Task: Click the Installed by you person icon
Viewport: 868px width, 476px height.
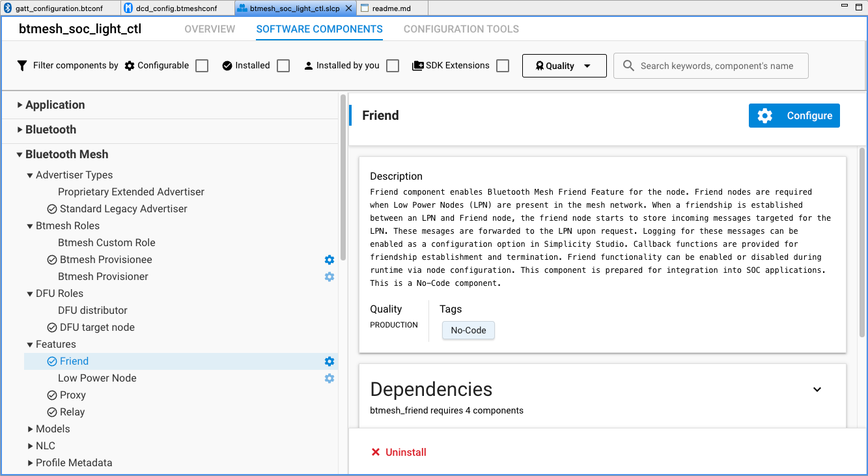Action: click(308, 65)
